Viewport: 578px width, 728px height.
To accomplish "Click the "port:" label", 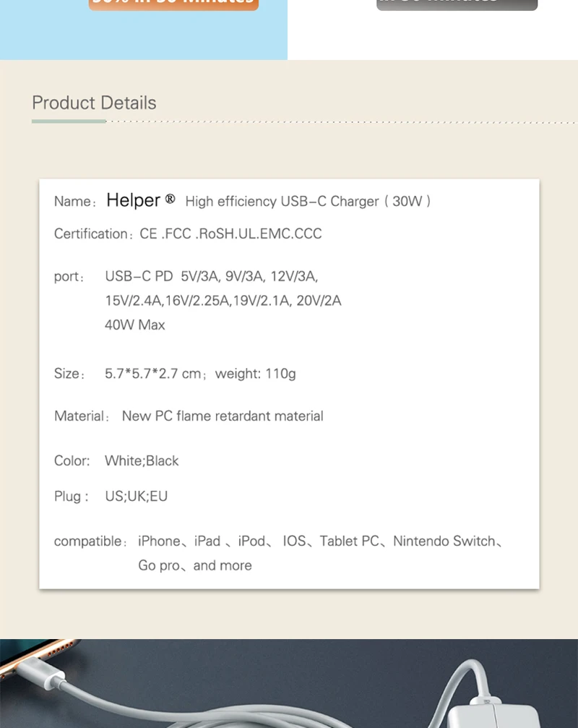I will pyautogui.click(x=69, y=276).
